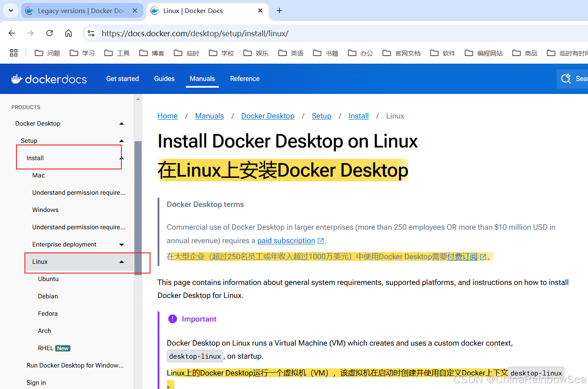Screen dimensions: 588x389
Task: Click the tab search chevron at top left
Action: pyautogui.click(x=11, y=11)
